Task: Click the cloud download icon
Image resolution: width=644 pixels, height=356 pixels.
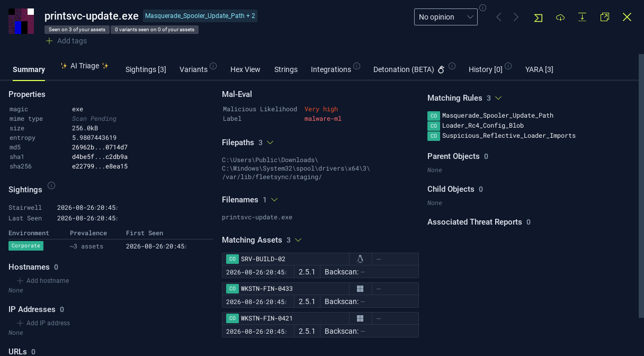Action: pyautogui.click(x=560, y=17)
